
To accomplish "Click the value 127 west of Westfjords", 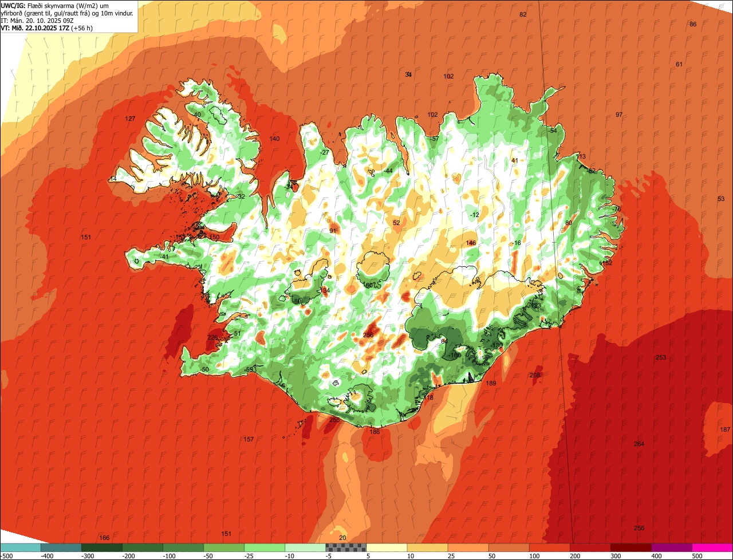I will point(131,119).
